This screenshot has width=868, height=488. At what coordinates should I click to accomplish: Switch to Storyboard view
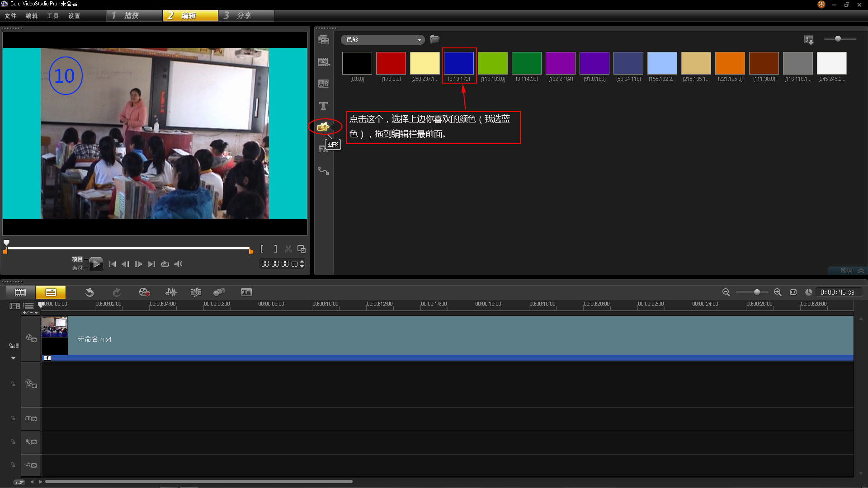point(20,292)
